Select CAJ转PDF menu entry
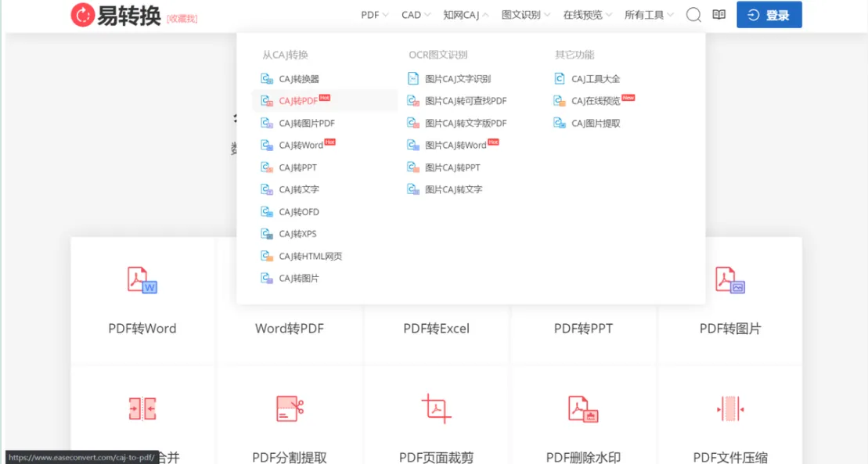 click(x=325, y=101)
